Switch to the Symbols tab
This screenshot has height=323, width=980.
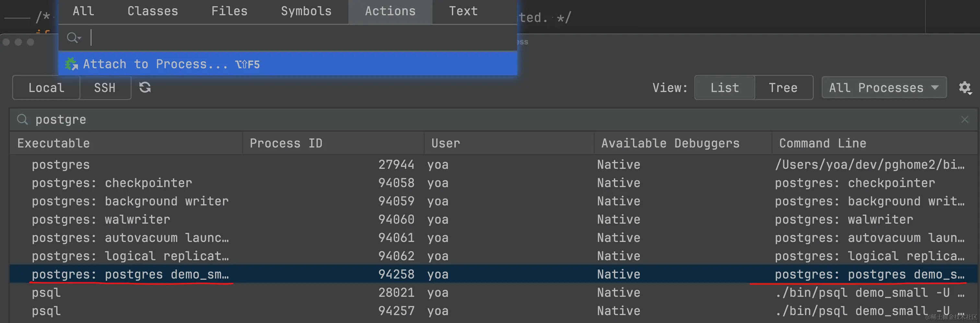(306, 11)
